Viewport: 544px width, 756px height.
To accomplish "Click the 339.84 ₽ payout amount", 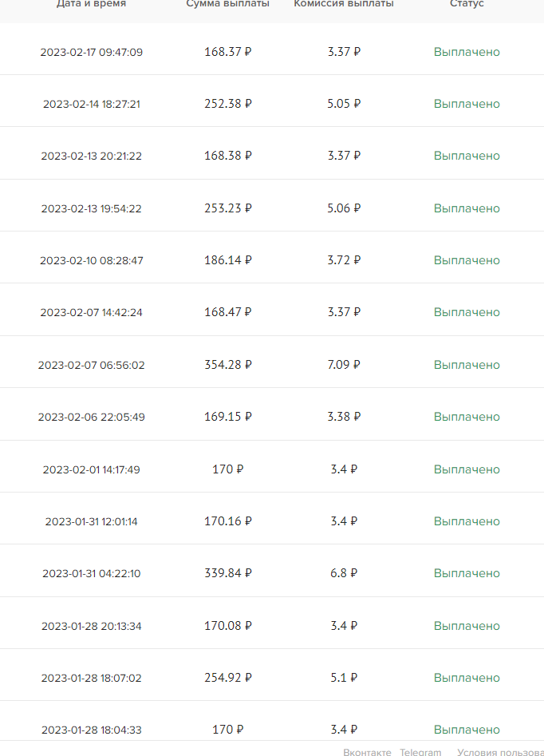I will pyautogui.click(x=228, y=573).
